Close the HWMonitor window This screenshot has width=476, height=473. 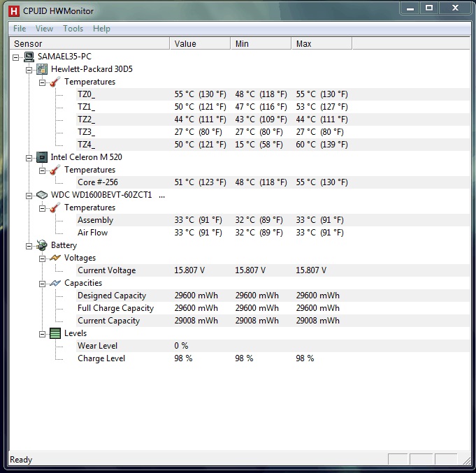tap(455, 8)
